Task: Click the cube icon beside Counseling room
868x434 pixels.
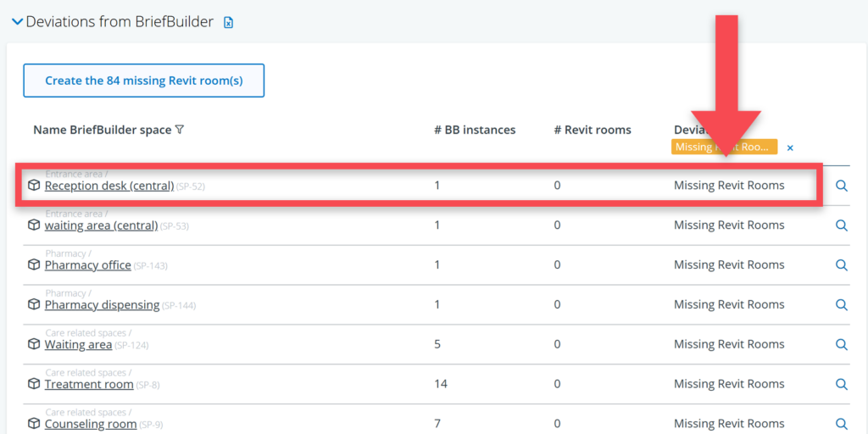Action: [34, 424]
